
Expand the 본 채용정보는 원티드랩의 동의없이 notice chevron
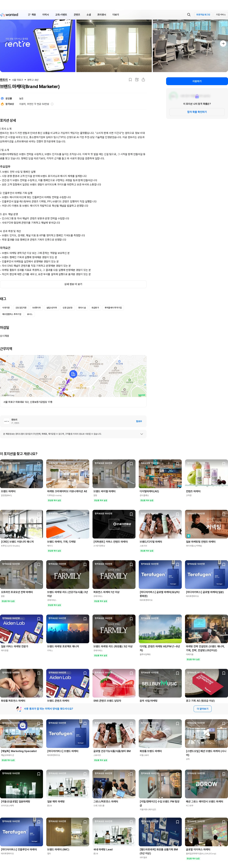pyautogui.click(x=142, y=434)
